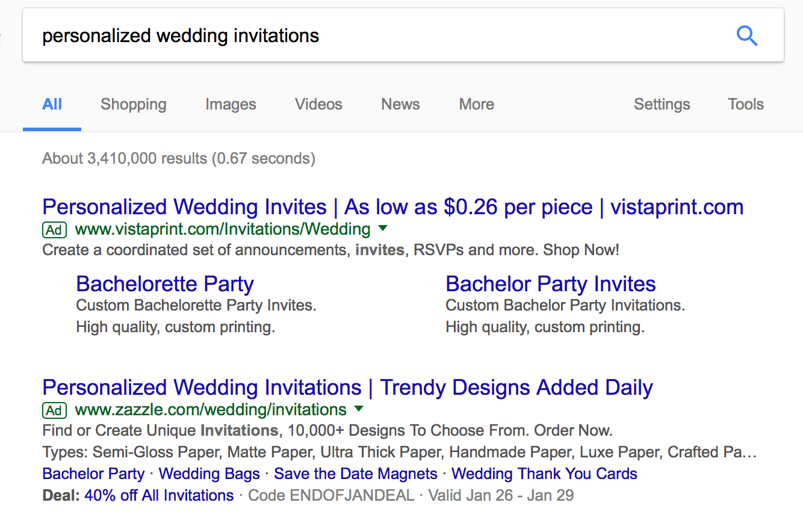803x532 pixels.
Task: Click the Custom Bachelor Party Invitations description
Action: [565, 305]
